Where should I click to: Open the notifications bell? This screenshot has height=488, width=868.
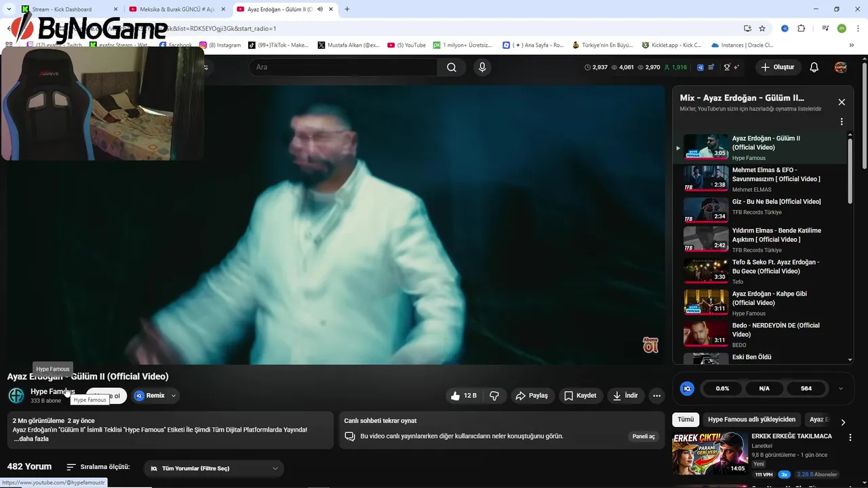[814, 67]
